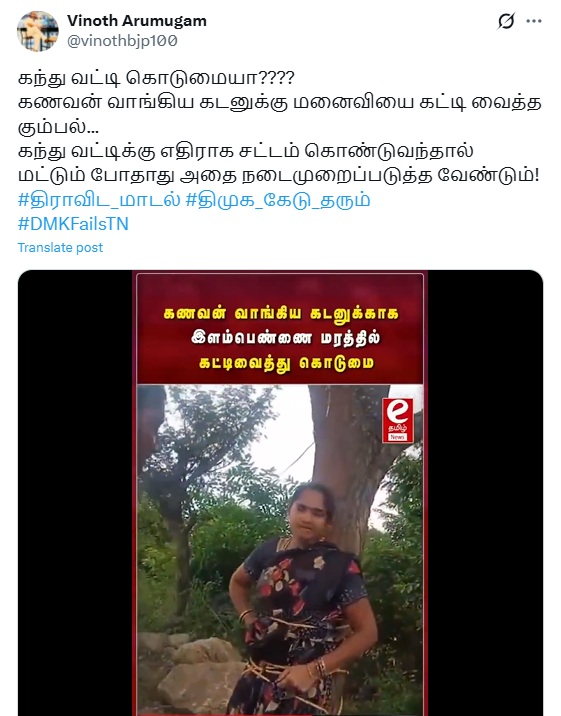
Task: Click the tree trunk in video frame
Action: 347,457
